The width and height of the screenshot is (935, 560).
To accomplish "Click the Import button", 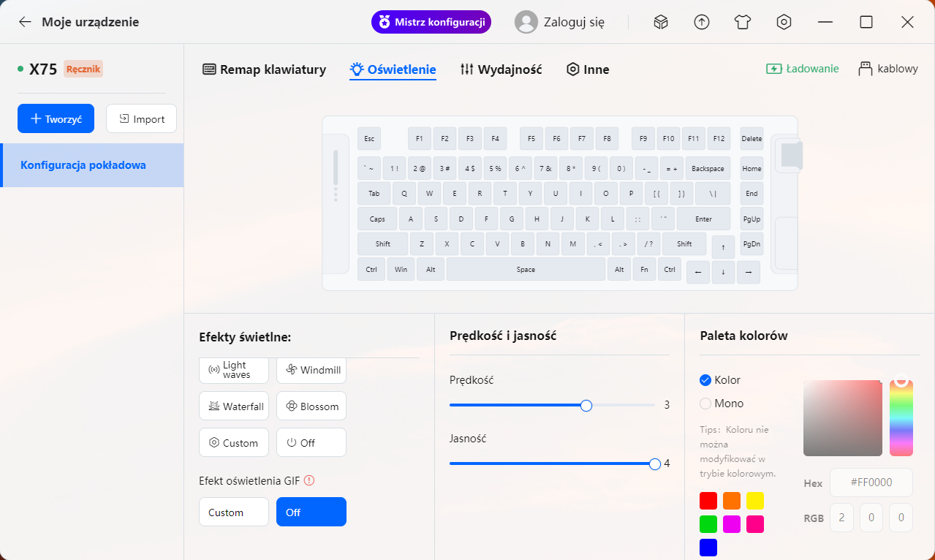I will pos(141,118).
